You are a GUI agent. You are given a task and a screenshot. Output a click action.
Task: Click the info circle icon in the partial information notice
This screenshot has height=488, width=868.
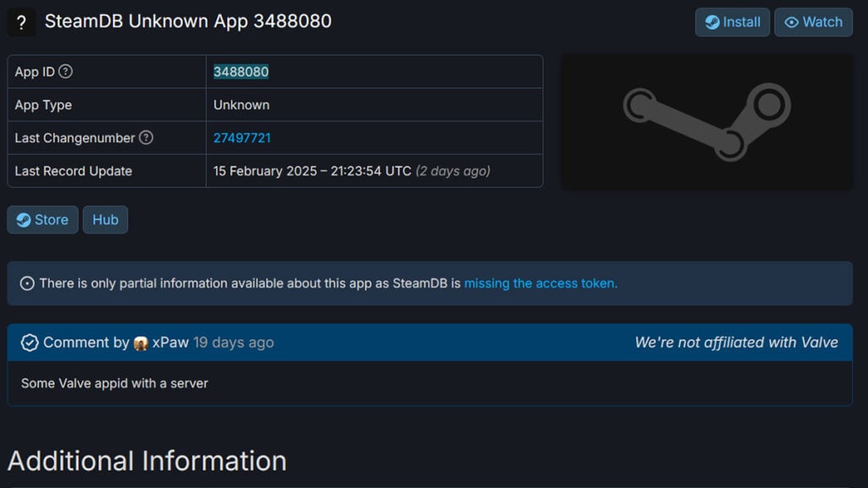click(x=28, y=283)
